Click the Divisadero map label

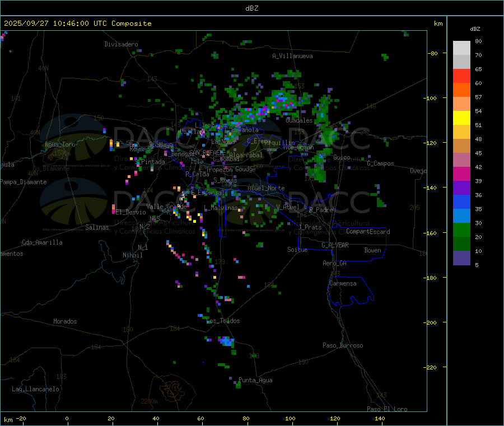click(121, 44)
